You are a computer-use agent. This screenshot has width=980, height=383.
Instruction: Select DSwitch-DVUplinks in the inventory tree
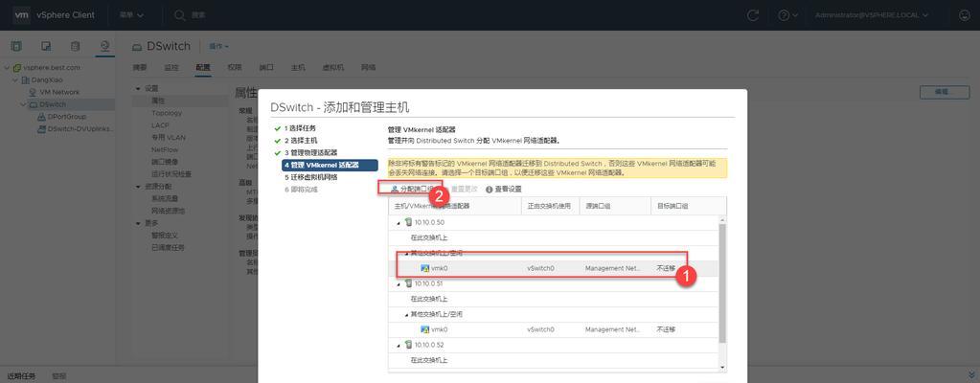click(80, 128)
